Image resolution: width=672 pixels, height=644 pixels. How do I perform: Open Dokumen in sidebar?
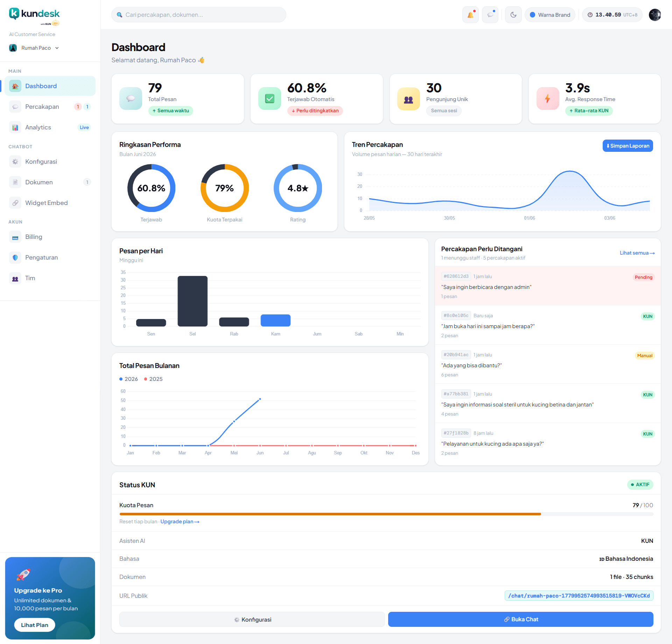[x=50, y=182]
